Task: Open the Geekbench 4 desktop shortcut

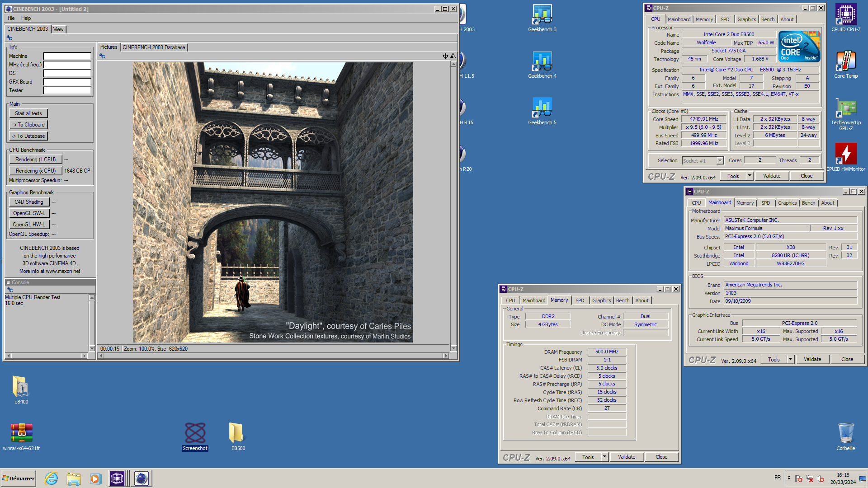Action: tap(542, 65)
